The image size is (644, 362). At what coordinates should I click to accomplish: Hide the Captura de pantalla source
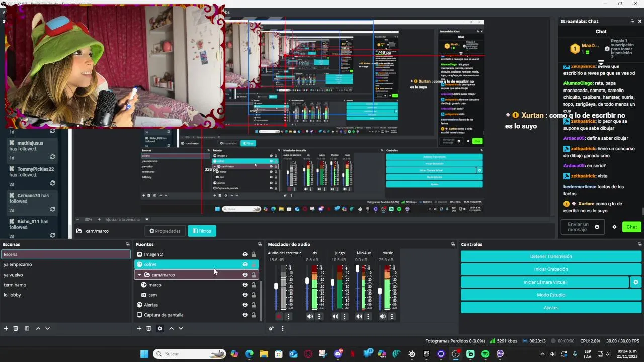pyautogui.click(x=245, y=315)
